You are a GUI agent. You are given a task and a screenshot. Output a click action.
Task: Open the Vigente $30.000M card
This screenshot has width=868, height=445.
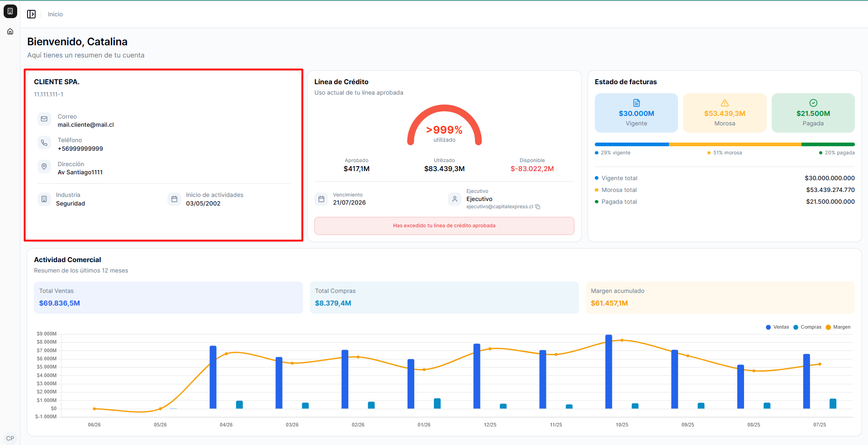point(636,113)
